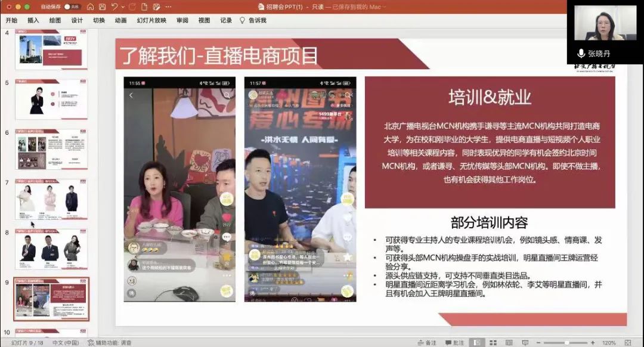
Task: Open the 幻灯片放映 tab
Action: (x=151, y=20)
